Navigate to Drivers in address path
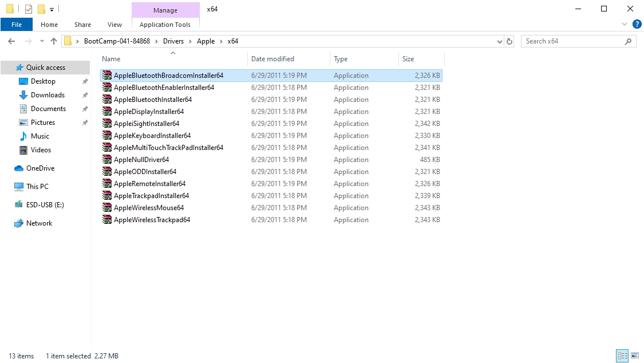Viewport: 644px width, 363px height. tap(173, 41)
